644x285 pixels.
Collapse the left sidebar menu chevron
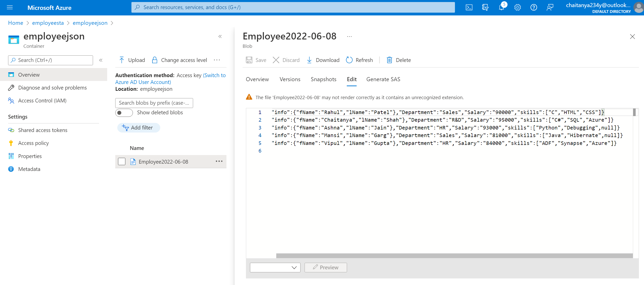(101, 60)
